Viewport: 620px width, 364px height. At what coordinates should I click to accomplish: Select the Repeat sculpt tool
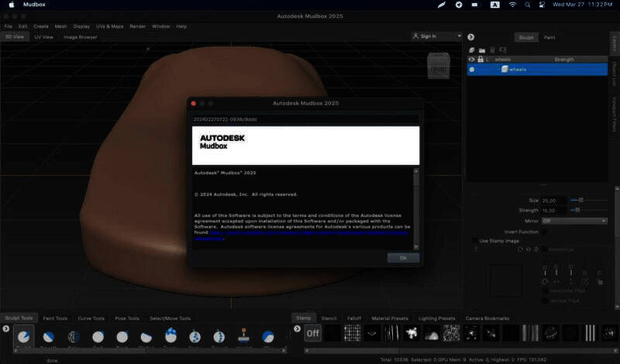219,337
